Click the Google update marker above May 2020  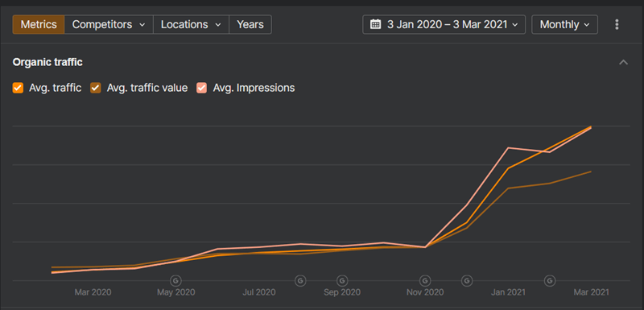[x=175, y=281]
